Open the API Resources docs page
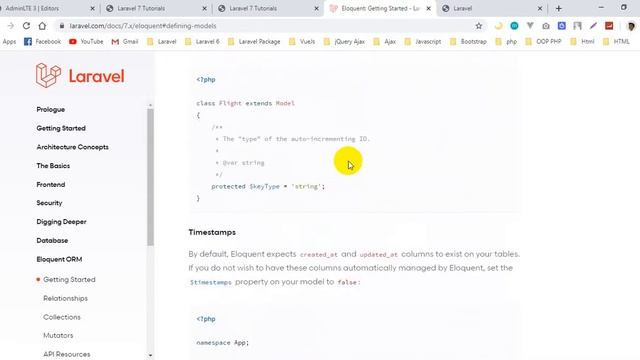Viewport: 640px width, 360px height. click(67, 354)
